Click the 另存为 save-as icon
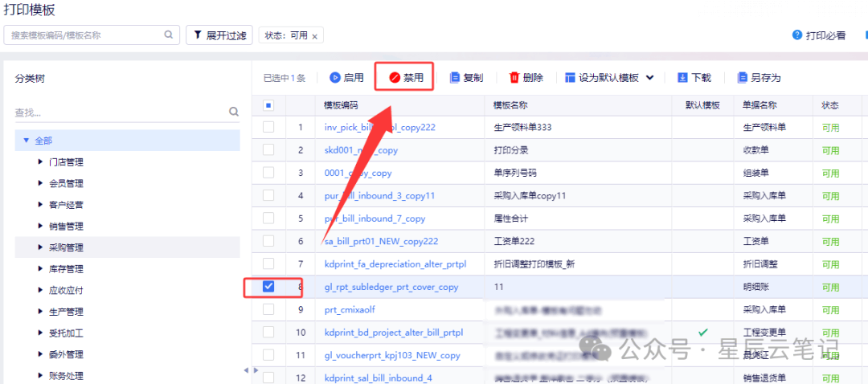The image size is (868, 384). click(x=743, y=78)
